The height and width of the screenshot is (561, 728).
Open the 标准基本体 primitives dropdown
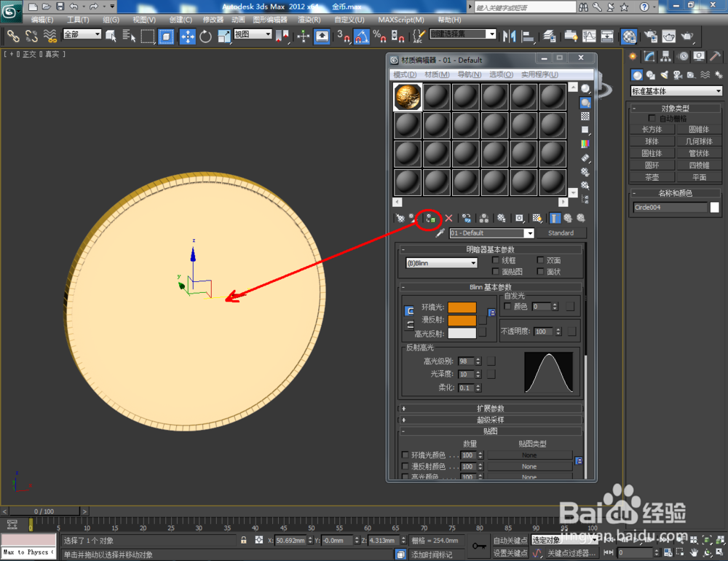click(x=676, y=91)
